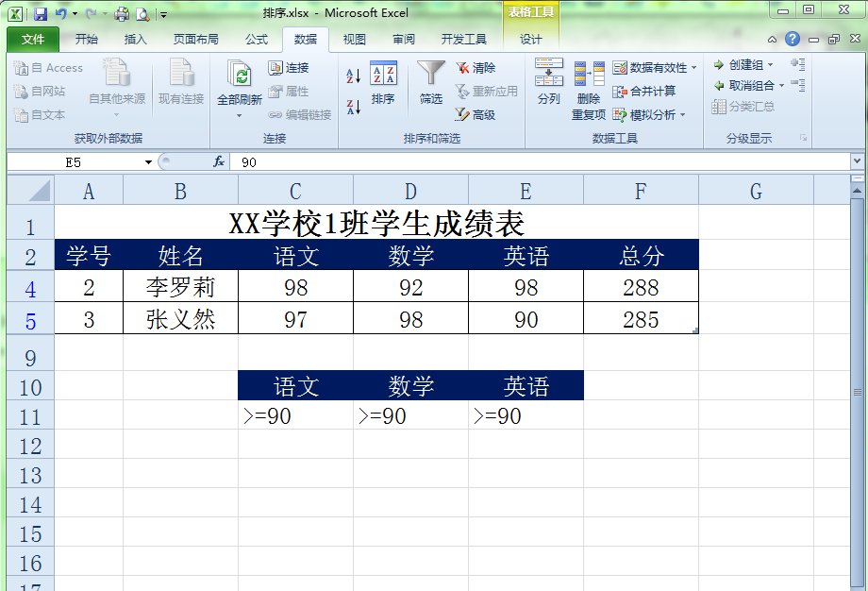
Task: Select cell containing 李罗莉
Action: coord(180,287)
